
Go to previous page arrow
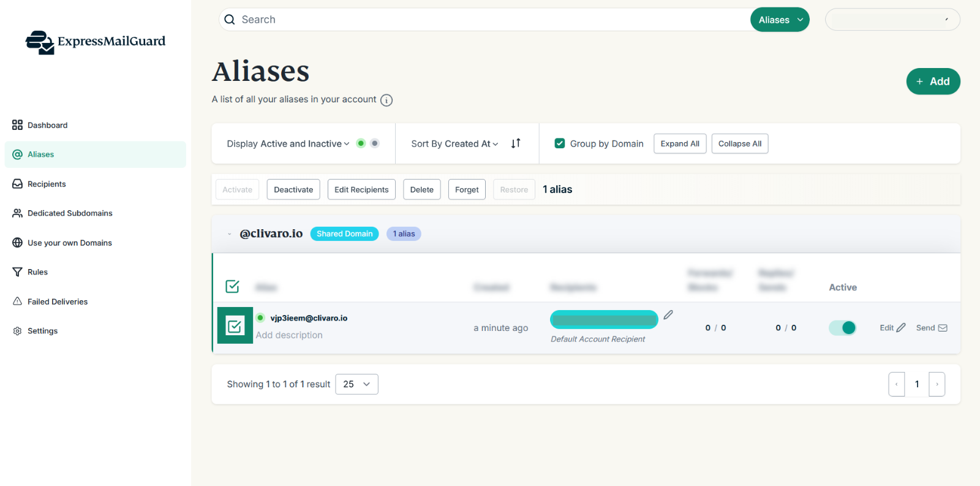coord(897,384)
